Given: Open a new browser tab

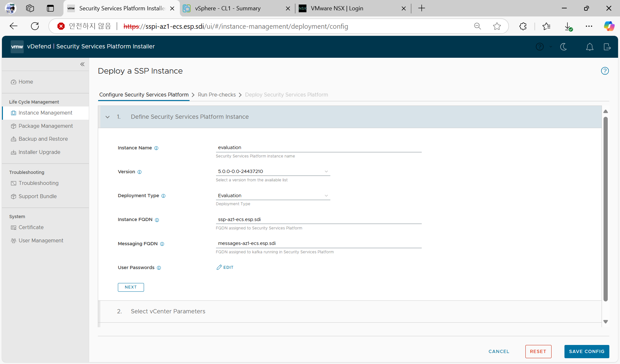Looking at the screenshot, I should pos(421,8).
